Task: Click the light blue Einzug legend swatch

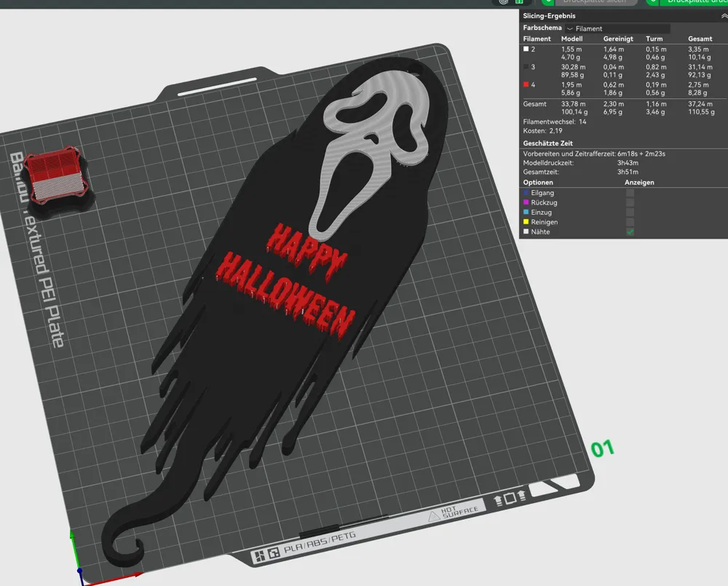Action: 526,212
